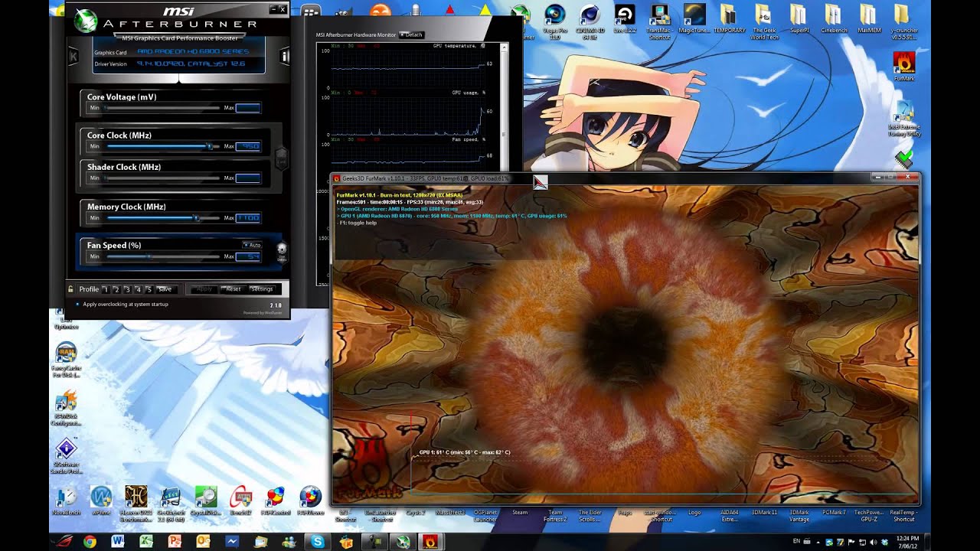Click the Fan Speed slider handle

tap(148, 256)
